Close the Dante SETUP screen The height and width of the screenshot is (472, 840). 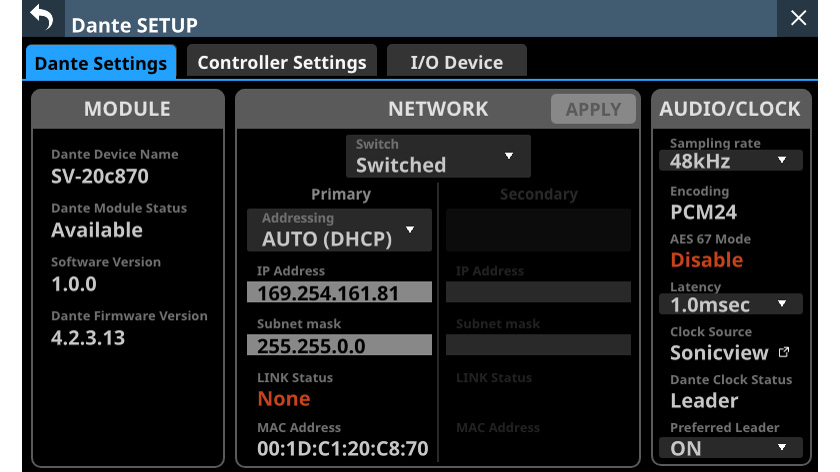(x=798, y=18)
